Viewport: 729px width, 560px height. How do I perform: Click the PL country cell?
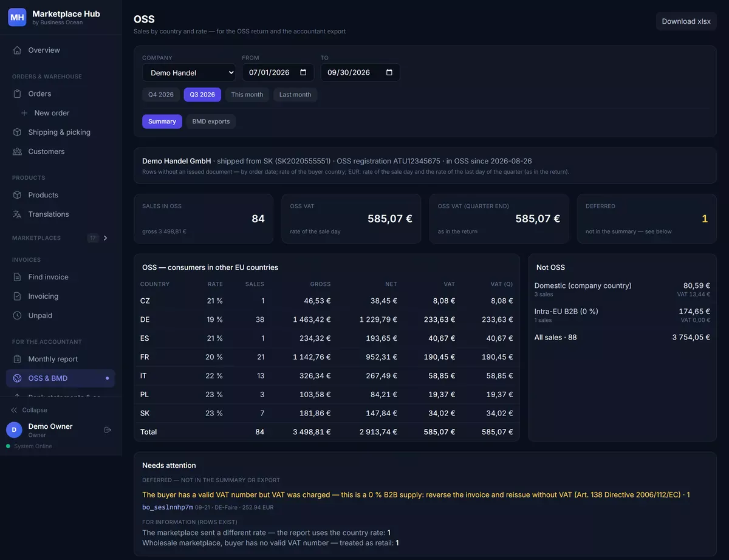coord(145,395)
